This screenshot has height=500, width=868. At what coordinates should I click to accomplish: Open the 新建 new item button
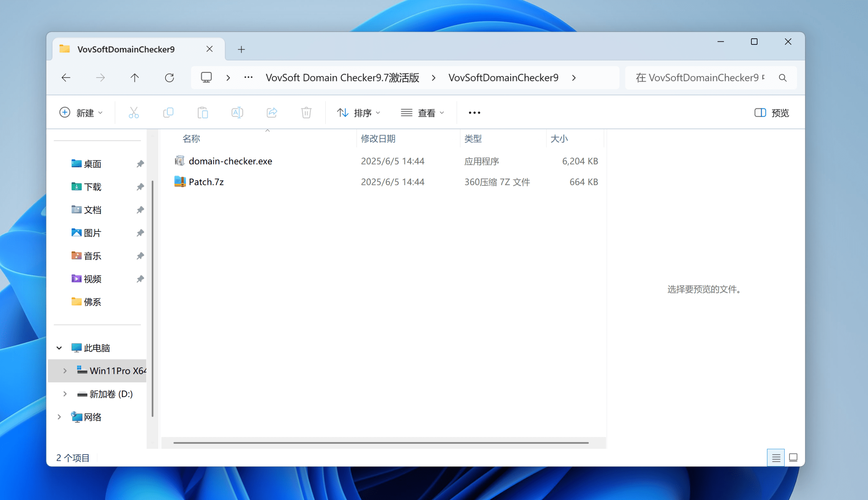point(81,113)
